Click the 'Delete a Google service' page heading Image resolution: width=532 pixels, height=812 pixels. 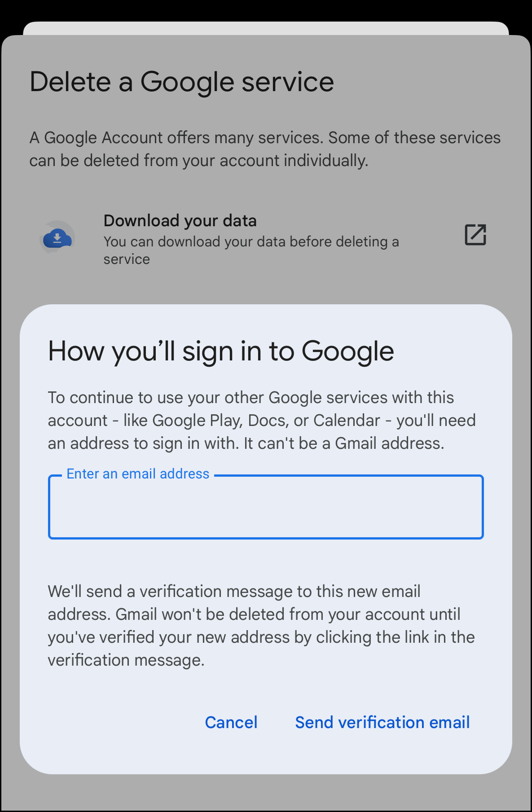[x=182, y=82]
